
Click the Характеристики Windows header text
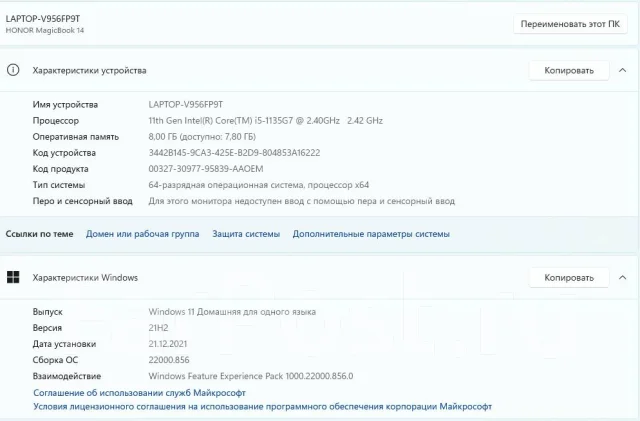(x=85, y=278)
